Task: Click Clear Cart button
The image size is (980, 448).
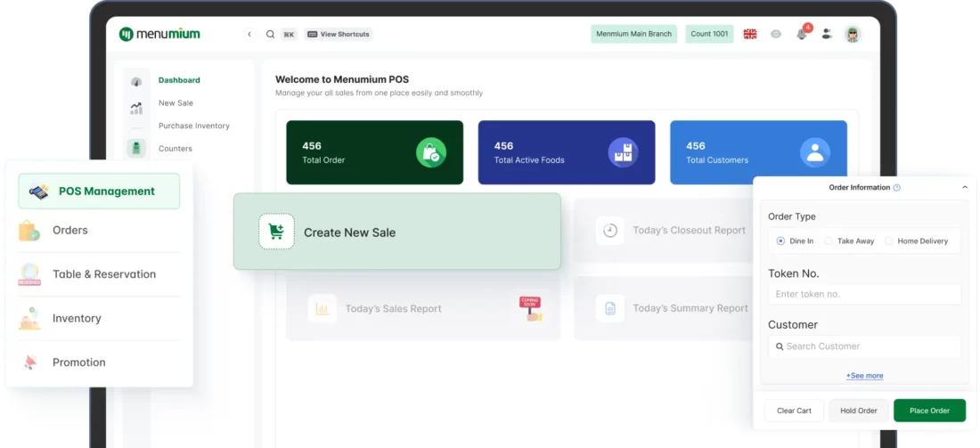Action: click(795, 411)
